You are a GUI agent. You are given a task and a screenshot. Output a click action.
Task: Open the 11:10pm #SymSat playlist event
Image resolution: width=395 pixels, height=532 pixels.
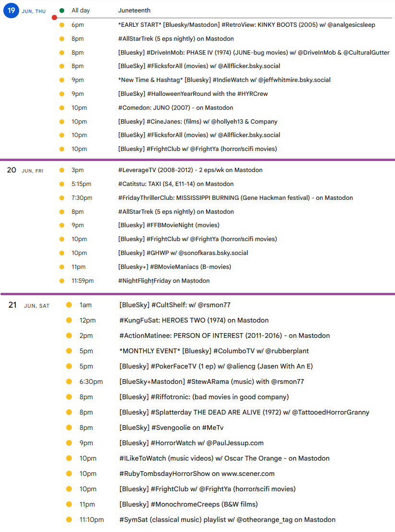click(227, 520)
